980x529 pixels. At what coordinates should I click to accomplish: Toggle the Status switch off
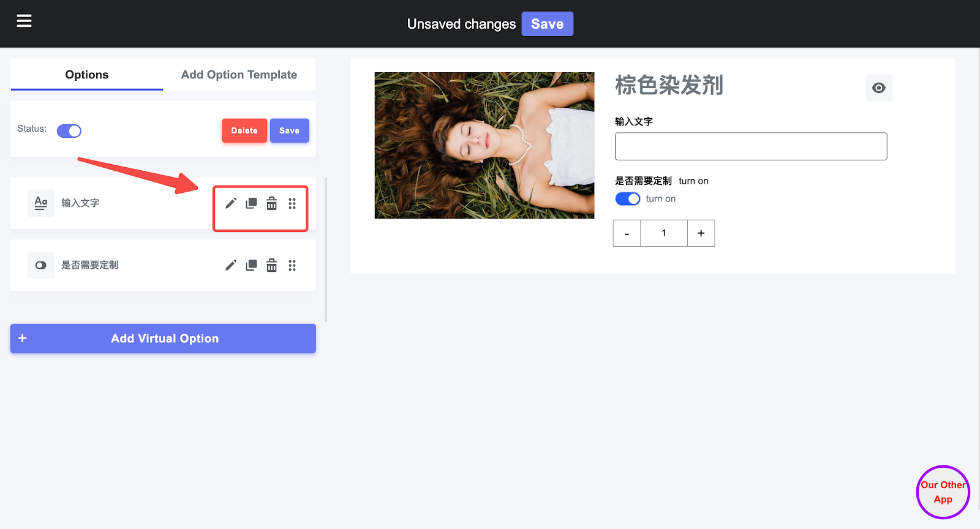click(x=69, y=131)
